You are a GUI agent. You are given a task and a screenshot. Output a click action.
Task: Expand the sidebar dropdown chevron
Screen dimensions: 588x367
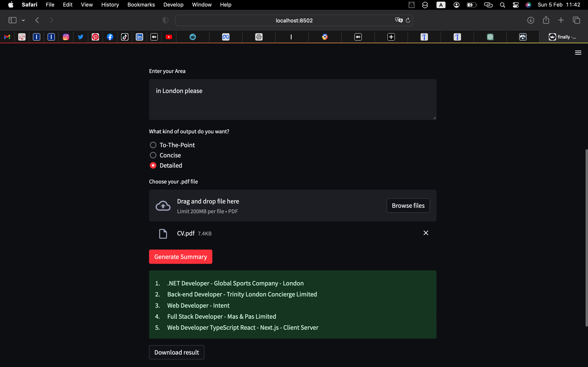pyautogui.click(x=23, y=20)
